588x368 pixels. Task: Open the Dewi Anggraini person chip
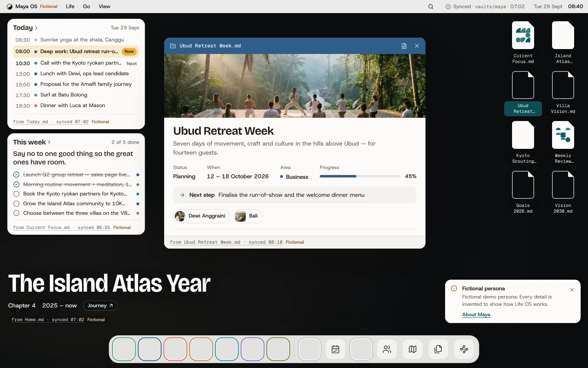click(x=201, y=216)
